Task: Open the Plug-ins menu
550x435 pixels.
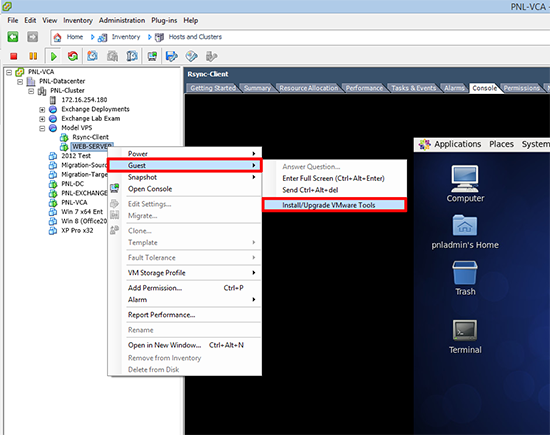Action: (164, 20)
